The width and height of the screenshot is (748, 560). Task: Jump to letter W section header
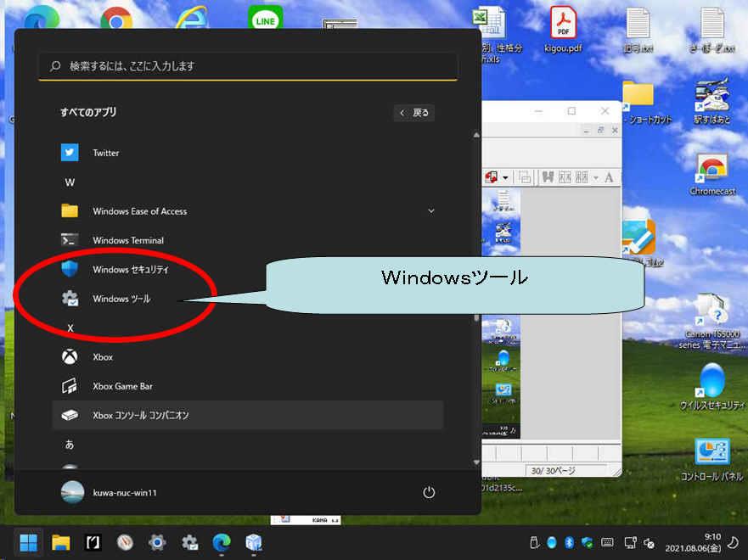pos(70,182)
